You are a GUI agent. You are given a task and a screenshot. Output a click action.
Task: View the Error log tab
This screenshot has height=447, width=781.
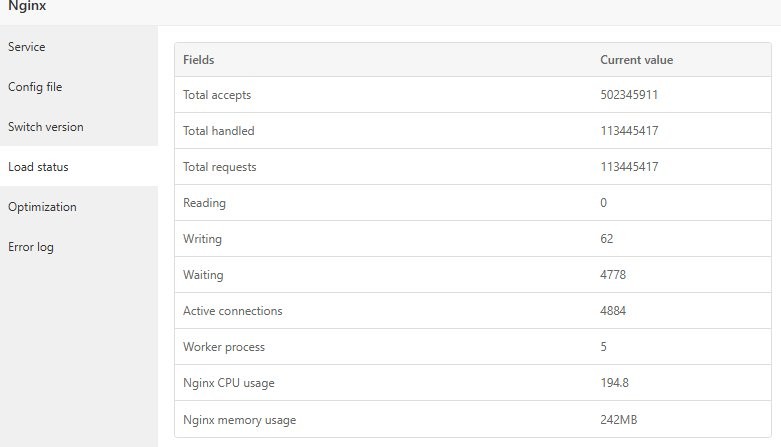click(31, 247)
